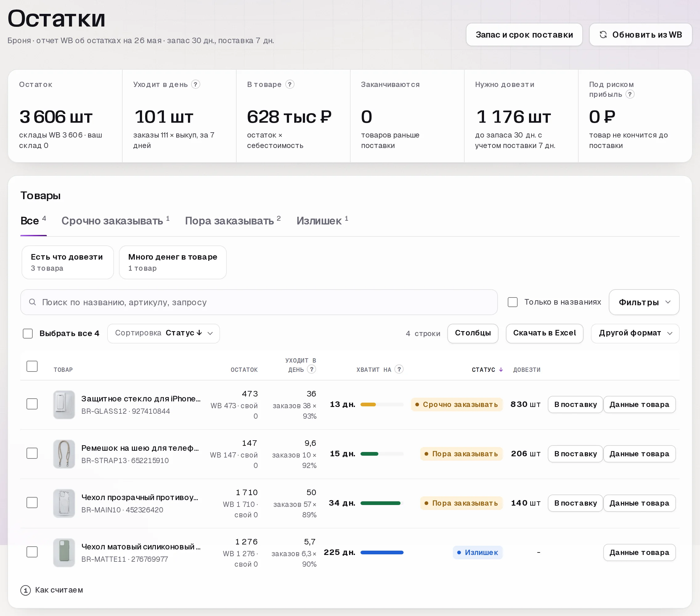Click the sort arrow in Статус column header
Image resolution: width=700 pixels, height=616 pixels.
pos(501,370)
